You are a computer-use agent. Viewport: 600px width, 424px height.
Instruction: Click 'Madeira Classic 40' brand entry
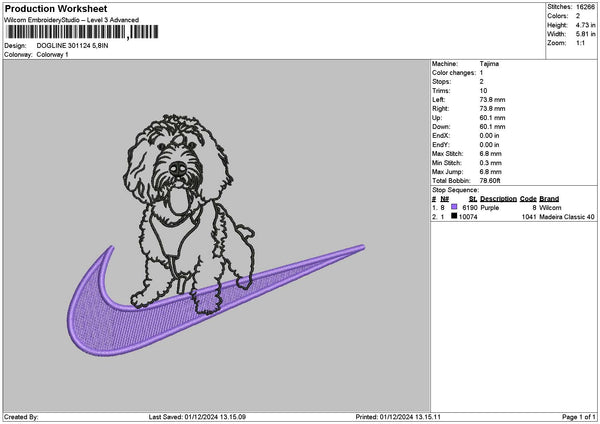pyautogui.click(x=567, y=217)
